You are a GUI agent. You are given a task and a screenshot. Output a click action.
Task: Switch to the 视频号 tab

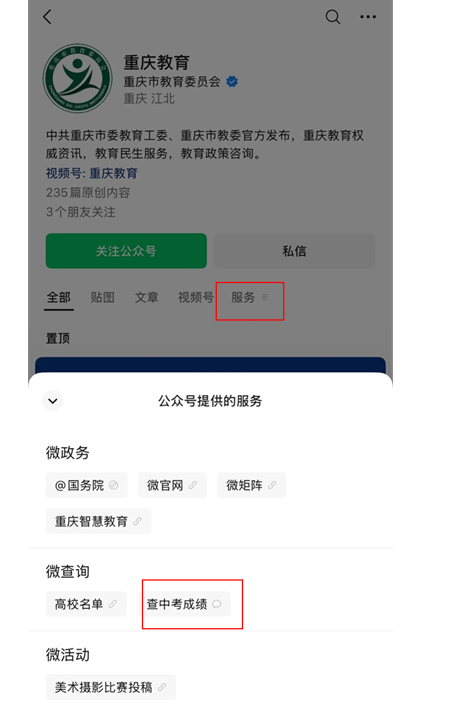[x=196, y=297]
